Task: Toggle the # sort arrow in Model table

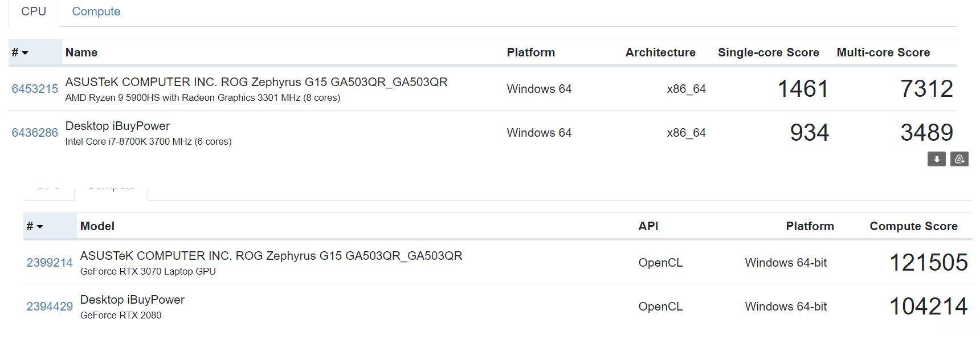Action: [39, 227]
